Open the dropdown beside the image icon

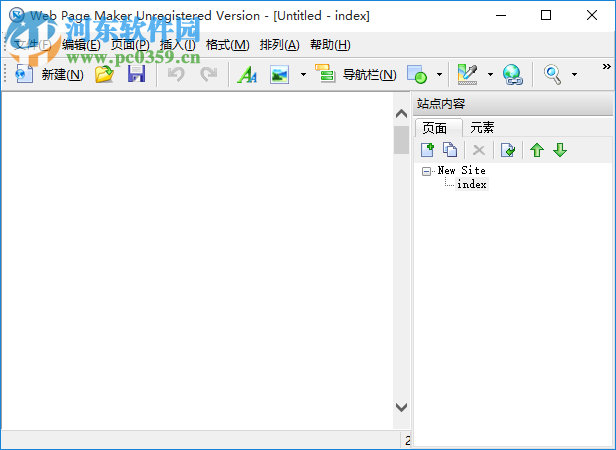click(303, 74)
